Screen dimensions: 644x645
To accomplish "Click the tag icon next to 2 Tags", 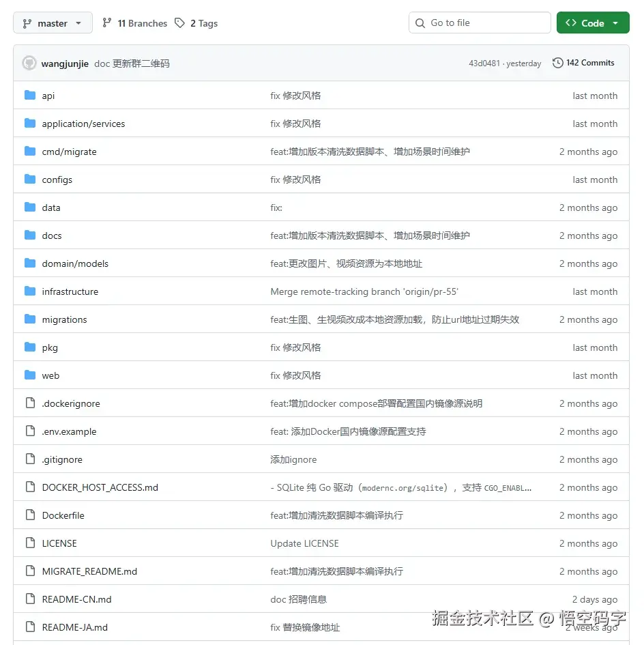I will 179,23.
